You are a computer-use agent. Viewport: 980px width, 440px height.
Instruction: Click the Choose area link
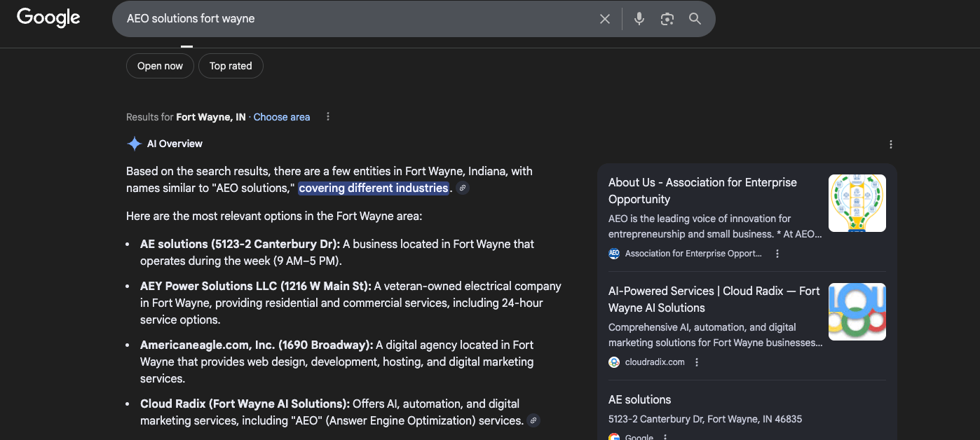click(281, 117)
